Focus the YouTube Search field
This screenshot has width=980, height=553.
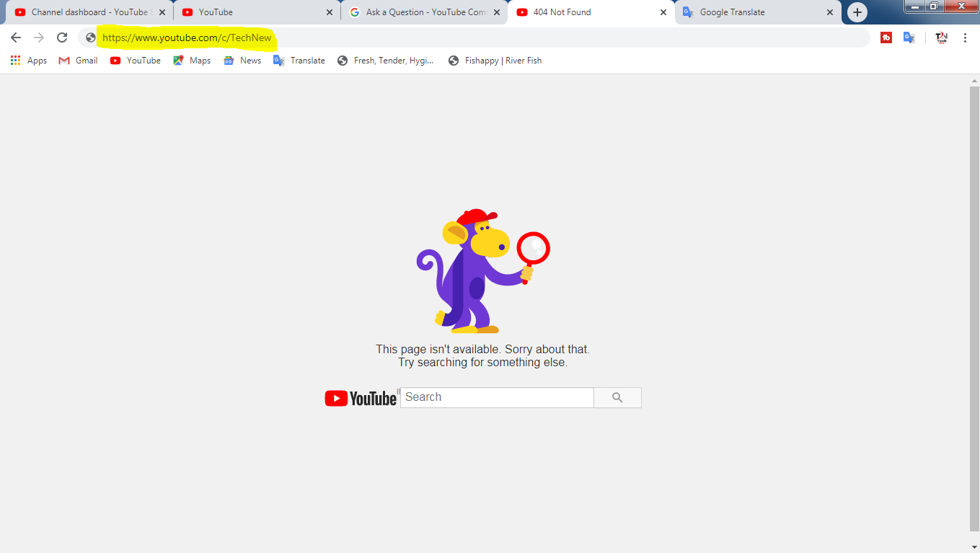pyautogui.click(x=497, y=397)
